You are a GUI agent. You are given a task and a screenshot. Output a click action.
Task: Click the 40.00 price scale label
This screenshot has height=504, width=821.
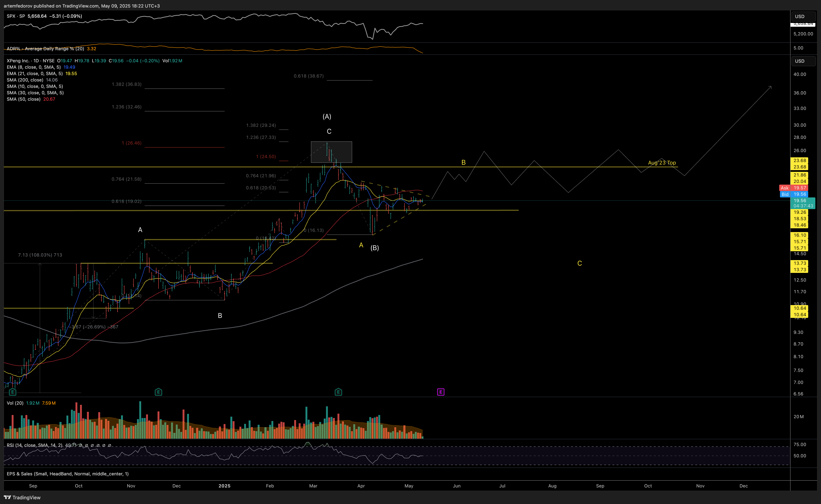point(800,74)
